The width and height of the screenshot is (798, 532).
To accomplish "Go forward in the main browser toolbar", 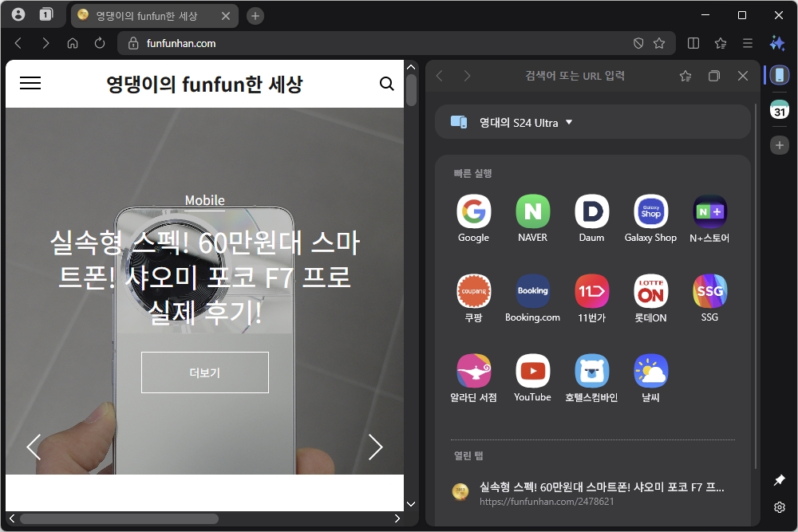I will pyautogui.click(x=45, y=43).
